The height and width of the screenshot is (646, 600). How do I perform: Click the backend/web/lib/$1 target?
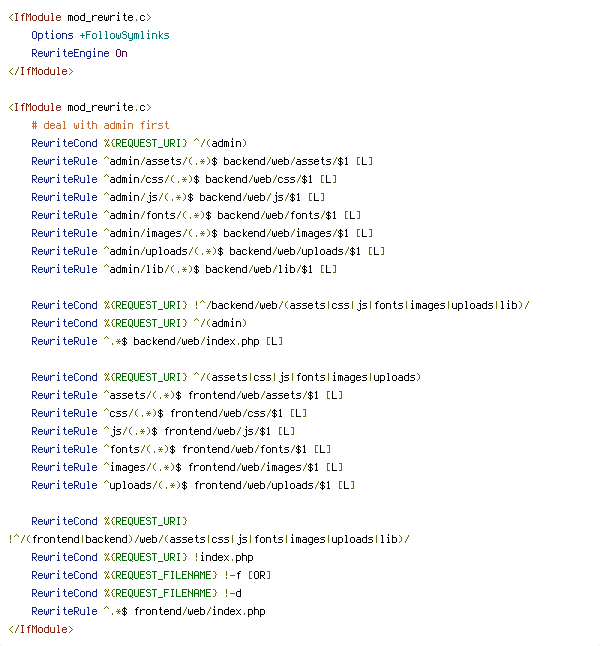tap(259, 269)
